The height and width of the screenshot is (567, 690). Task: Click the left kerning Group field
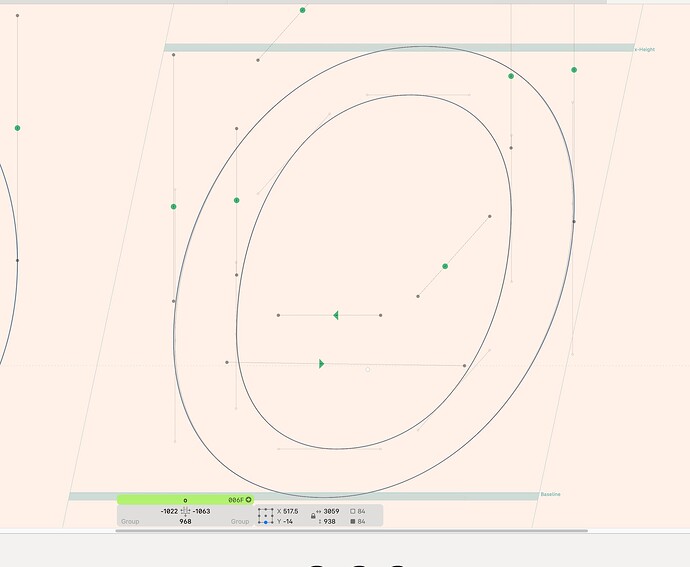point(130,522)
